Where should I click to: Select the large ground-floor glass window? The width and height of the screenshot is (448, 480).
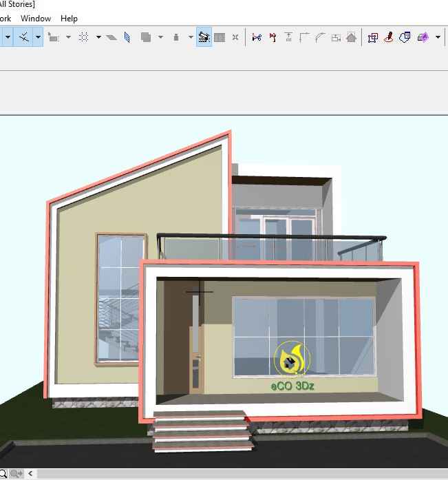303,336
